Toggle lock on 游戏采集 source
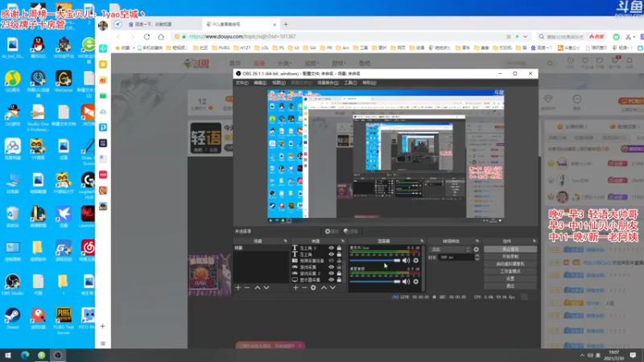644x362 pixels. (x=339, y=267)
